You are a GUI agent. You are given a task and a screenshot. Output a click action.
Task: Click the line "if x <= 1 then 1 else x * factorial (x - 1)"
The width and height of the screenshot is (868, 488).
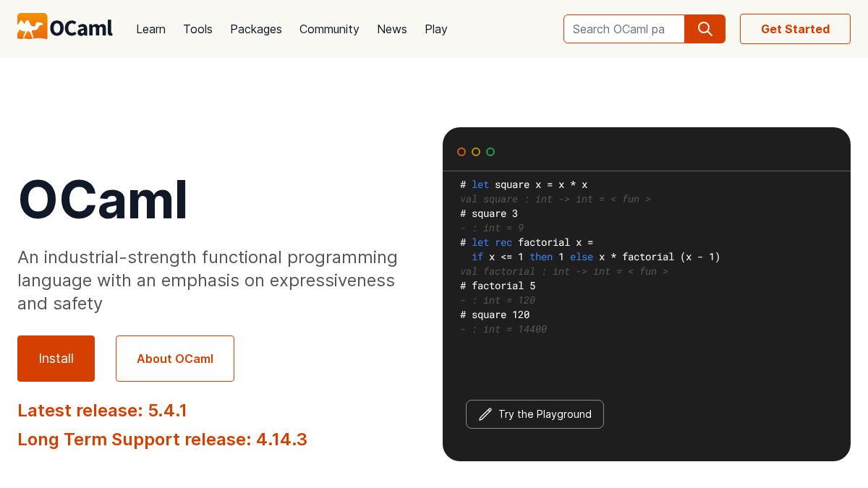point(596,257)
